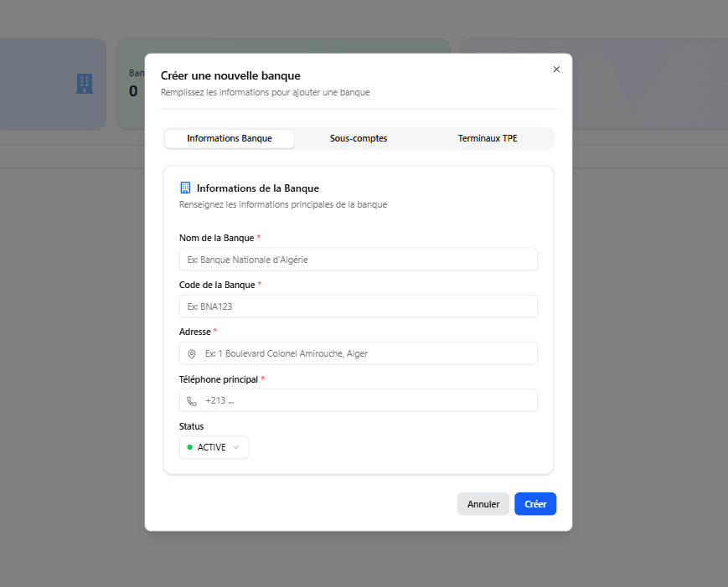Click the 'Créer une nouvelle banque' title
The image size is (728, 587).
(x=230, y=75)
